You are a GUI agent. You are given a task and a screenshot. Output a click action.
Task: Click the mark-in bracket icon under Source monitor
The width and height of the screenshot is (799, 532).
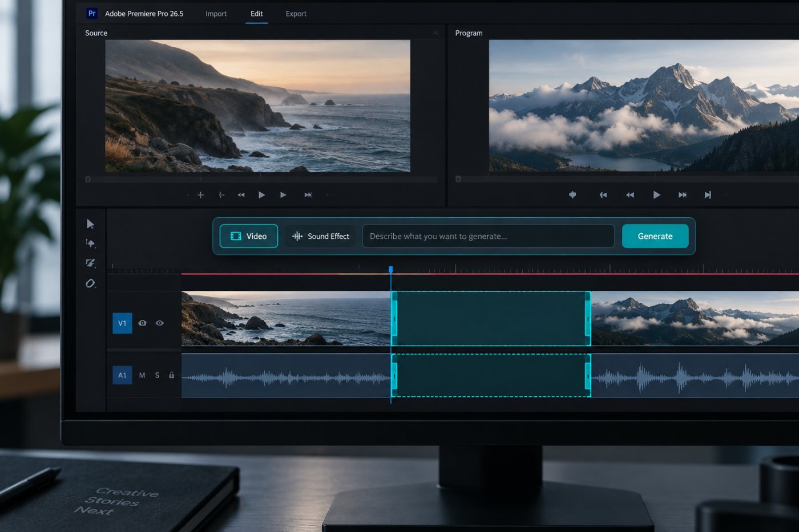pos(221,195)
